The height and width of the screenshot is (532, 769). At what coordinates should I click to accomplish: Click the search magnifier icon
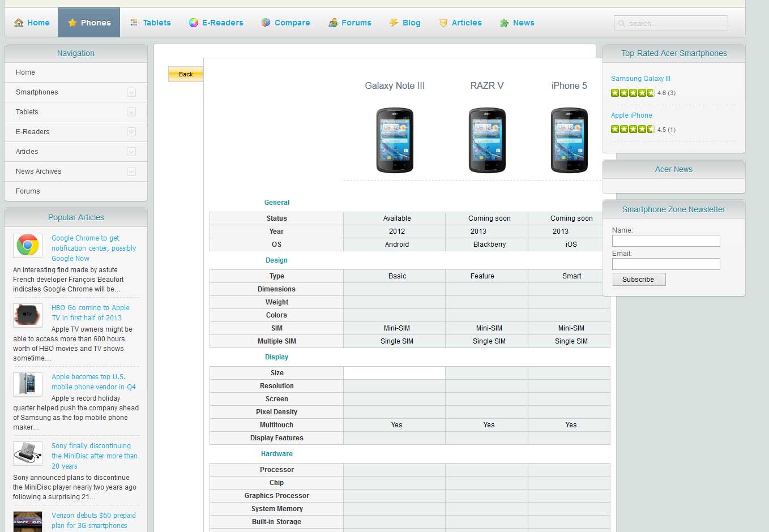(622, 23)
